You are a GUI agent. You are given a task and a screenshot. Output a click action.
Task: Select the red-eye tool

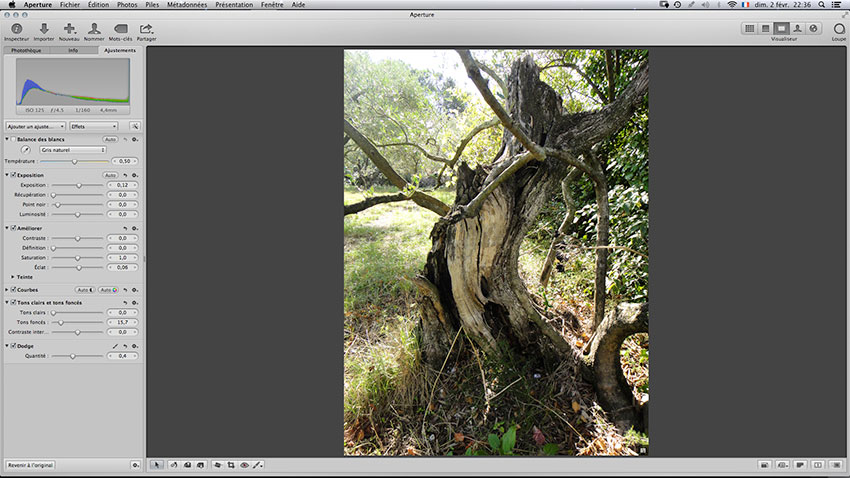coord(244,465)
